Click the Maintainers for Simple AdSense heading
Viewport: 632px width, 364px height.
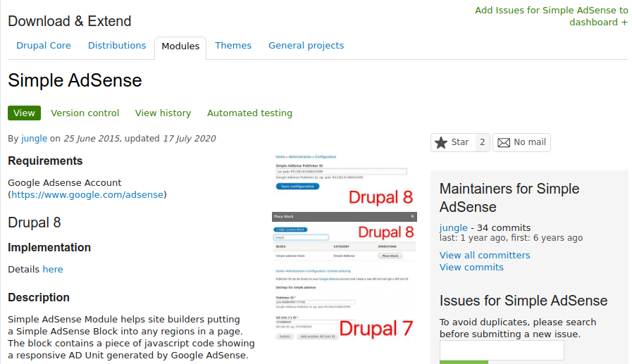pyautogui.click(x=509, y=198)
